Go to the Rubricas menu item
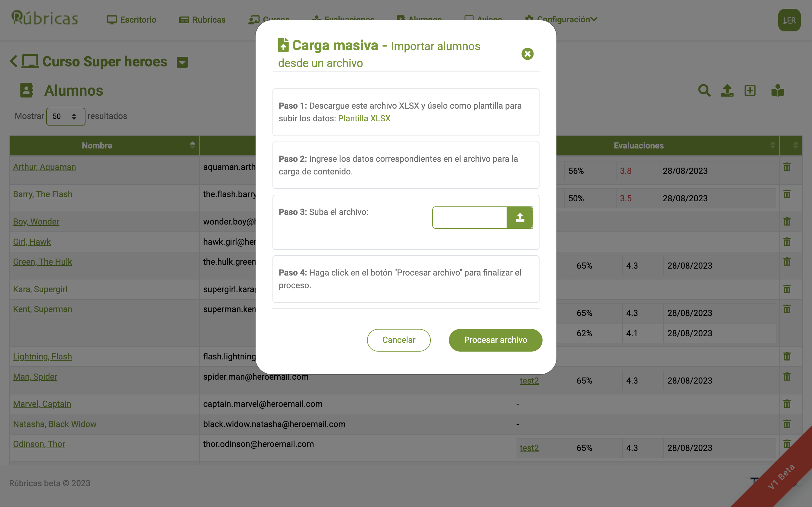812x507 pixels. (202, 20)
